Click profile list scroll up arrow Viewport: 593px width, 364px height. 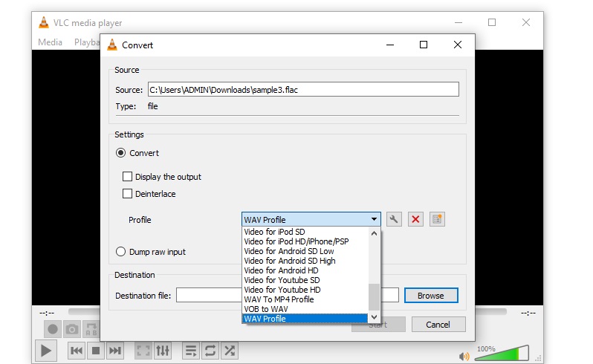coord(374,233)
